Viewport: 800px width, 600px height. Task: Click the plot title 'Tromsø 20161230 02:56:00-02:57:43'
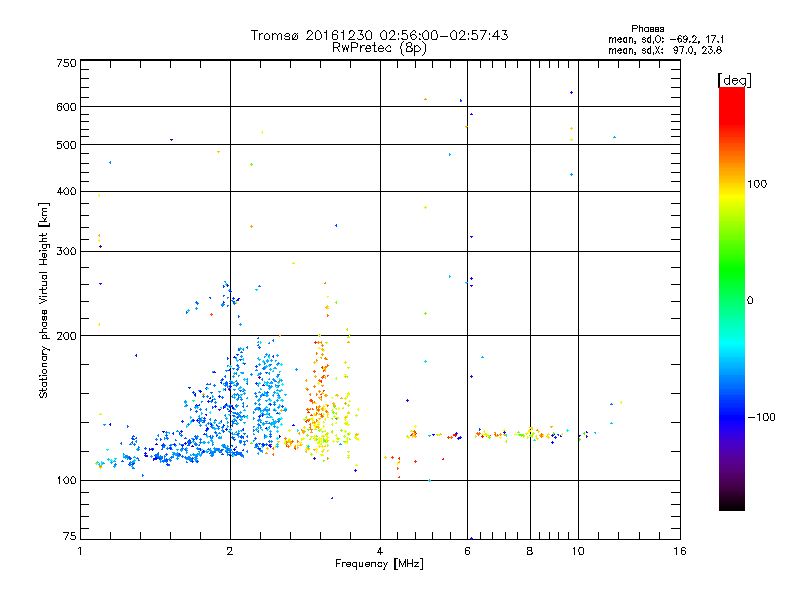379,35
